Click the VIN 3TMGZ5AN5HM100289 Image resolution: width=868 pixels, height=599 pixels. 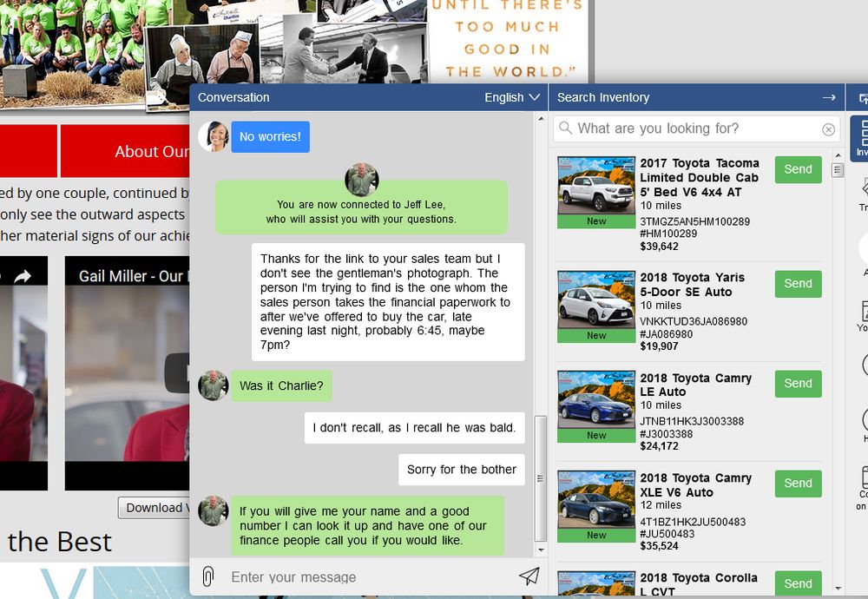point(694,221)
